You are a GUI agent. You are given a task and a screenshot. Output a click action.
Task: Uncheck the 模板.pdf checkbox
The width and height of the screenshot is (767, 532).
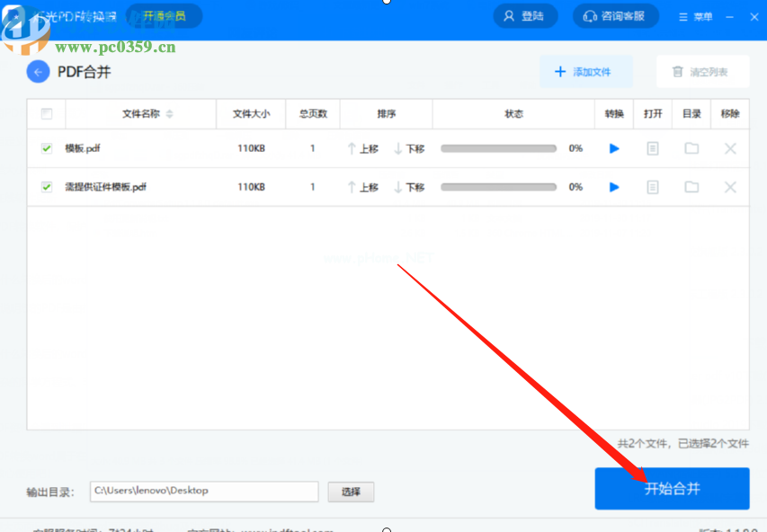pyautogui.click(x=47, y=148)
